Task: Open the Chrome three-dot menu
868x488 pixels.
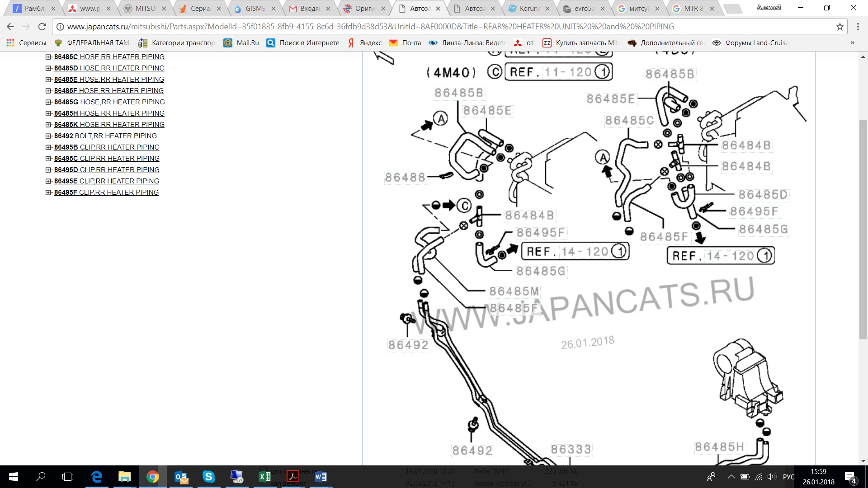Action: point(858,27)
